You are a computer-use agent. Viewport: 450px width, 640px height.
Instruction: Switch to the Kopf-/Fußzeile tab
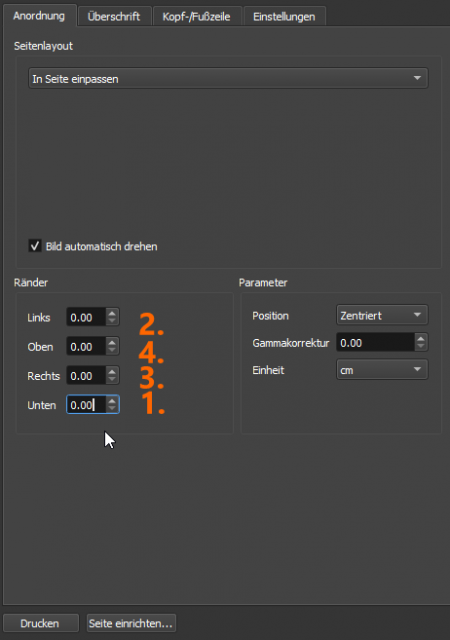(196, 17)
